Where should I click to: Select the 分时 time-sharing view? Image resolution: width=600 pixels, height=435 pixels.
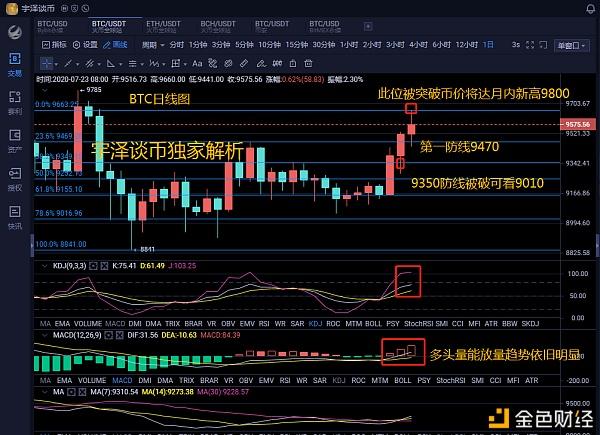click(x=177, y=45)
